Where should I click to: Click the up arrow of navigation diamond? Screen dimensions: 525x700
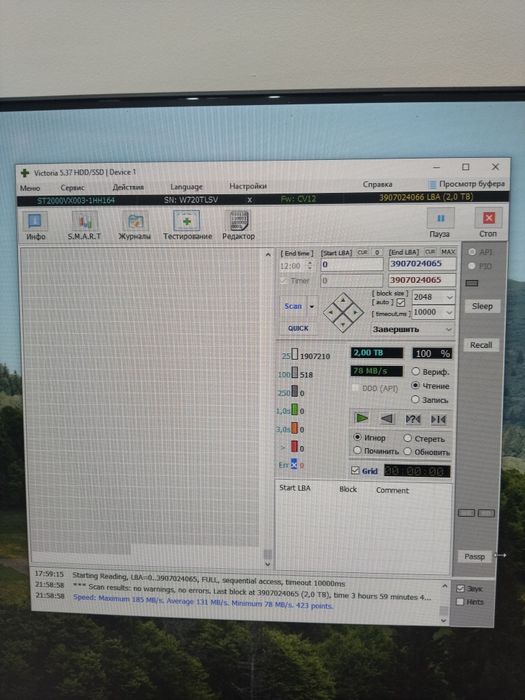tap(343, 301)
